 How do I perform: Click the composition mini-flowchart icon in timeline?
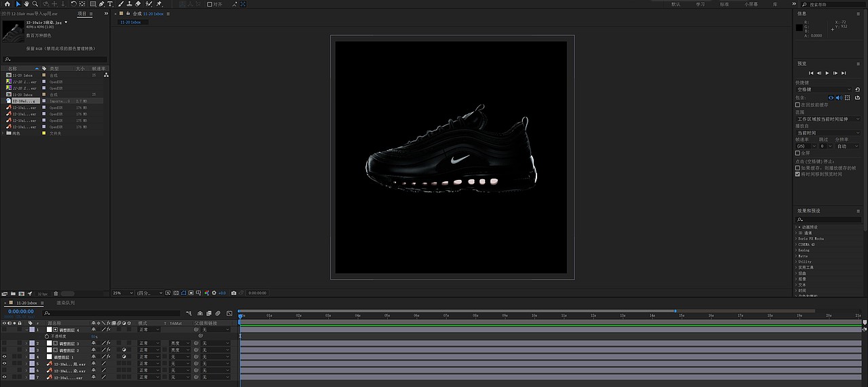coord(189,314)
